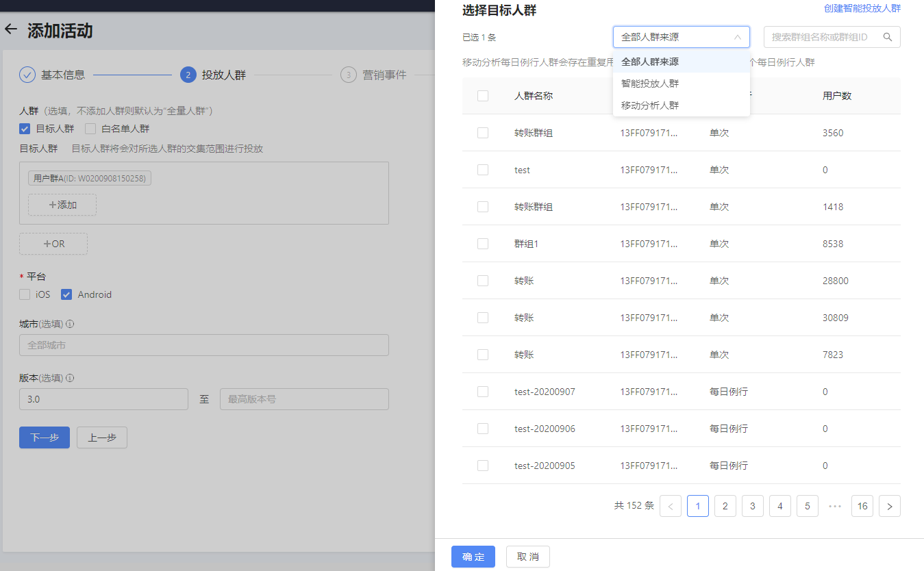Click the 下一步 button
This screenshot has width=924, height=571.
point(45,437)
